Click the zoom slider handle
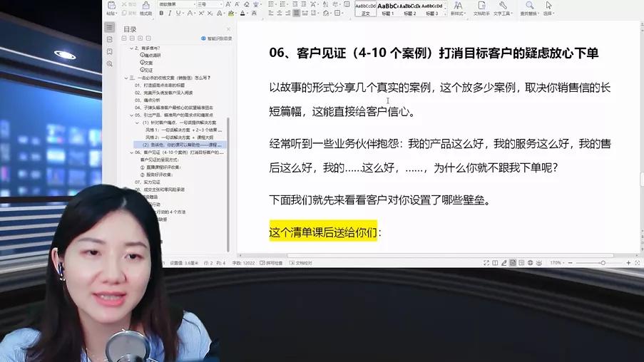This screenshot has height=362, width=644. pyautogui.click(x=603, y=263)
